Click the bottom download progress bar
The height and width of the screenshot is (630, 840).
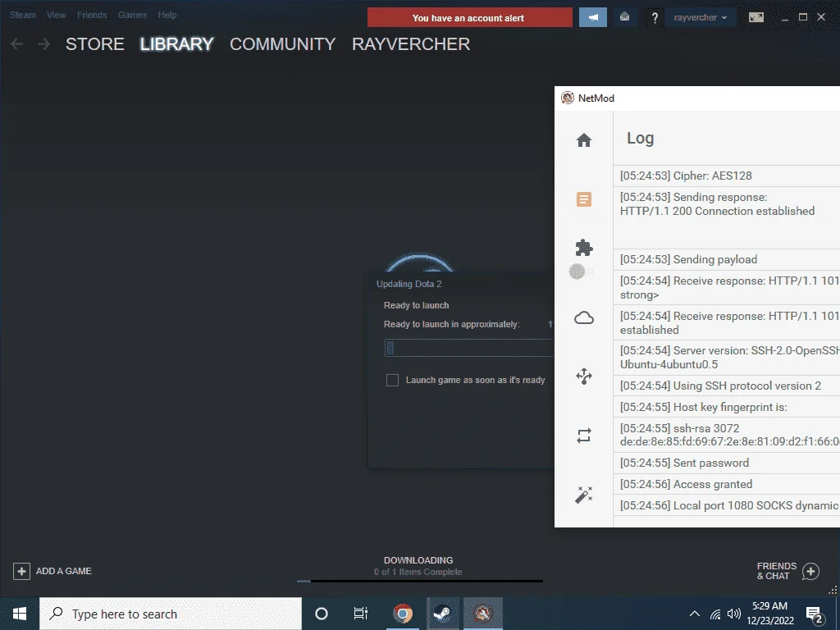click(420, 581)
